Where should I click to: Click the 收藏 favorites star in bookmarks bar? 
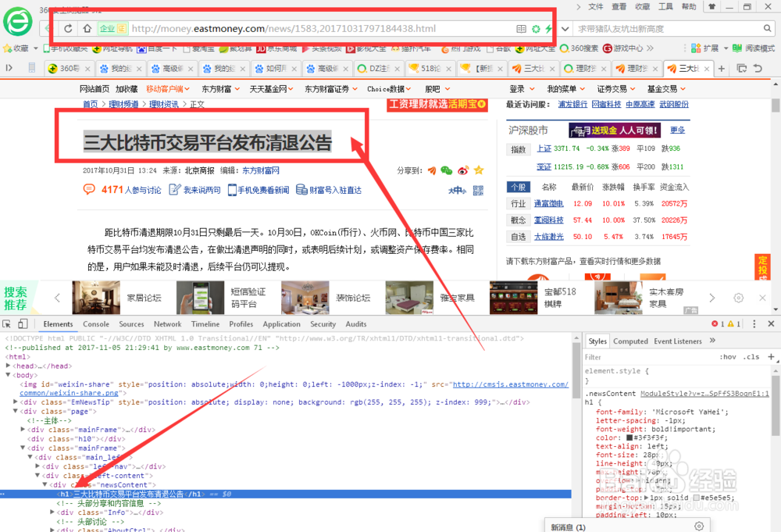[8, 48]
